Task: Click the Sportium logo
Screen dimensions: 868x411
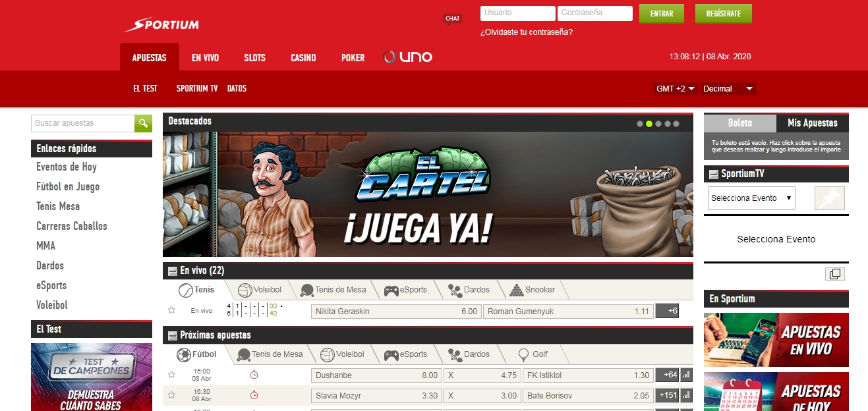Action: [x=161, y=25]
